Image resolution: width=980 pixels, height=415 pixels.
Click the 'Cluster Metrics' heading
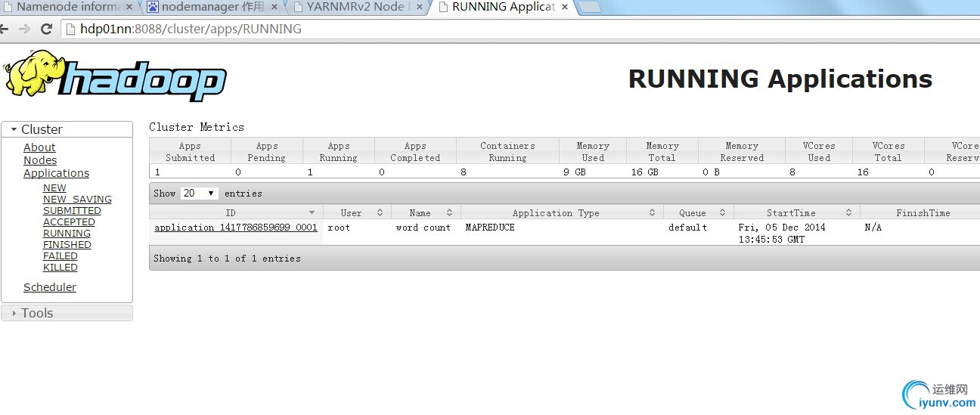tap(197, 127)
